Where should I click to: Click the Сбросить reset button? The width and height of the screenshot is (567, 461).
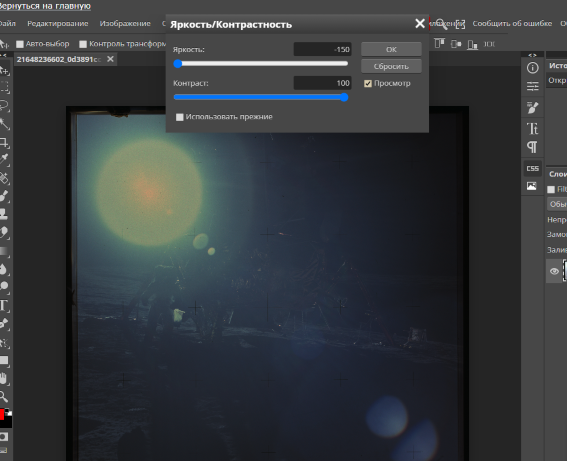coord(391,67)
